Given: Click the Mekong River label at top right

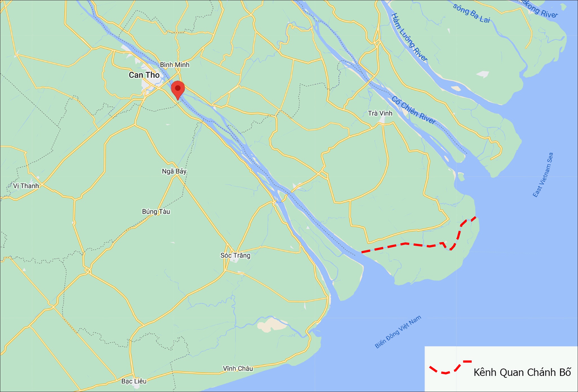Looking at the screenshot, I should 538,8.
